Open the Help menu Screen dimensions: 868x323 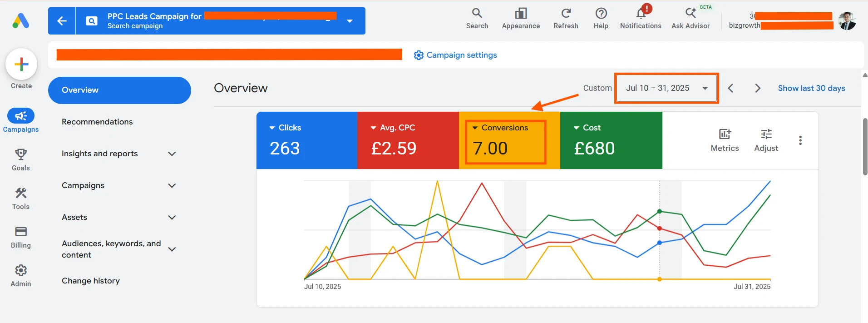pyautogui.click(x=601, y=19)
